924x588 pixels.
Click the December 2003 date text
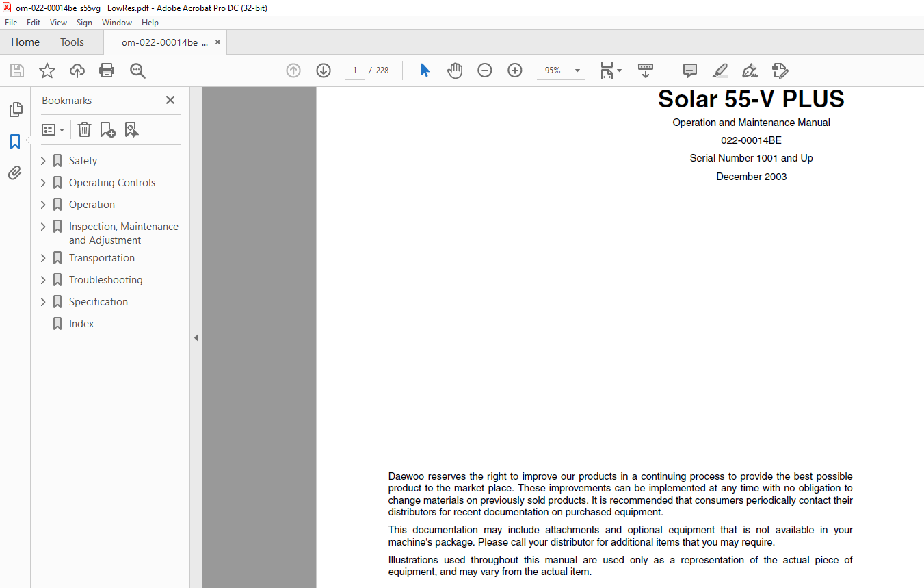pyautogui.click(x=751, y=177)
